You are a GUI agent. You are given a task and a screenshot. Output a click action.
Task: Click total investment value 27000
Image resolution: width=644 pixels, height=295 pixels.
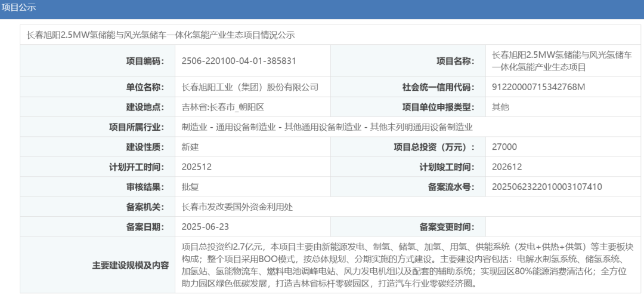click(504, 147)
